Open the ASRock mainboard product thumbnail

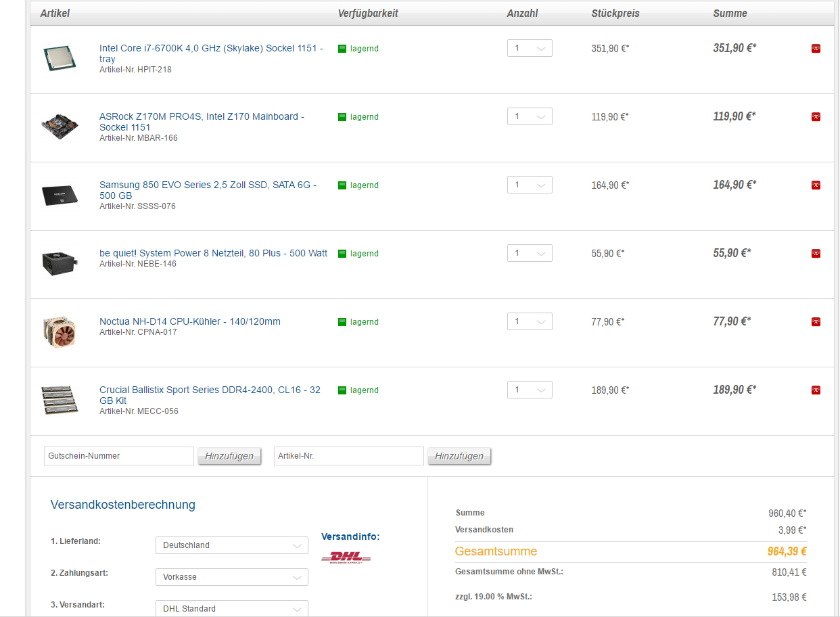pos(60,127)
